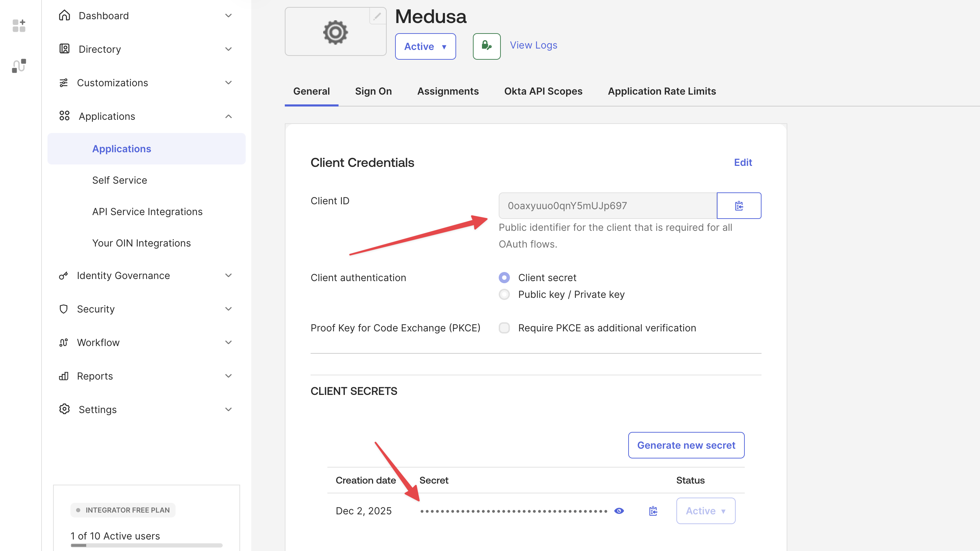Switch to the Okta API Scopes tab
The height and width of the screenshot is (551, 980).
tap(543, 91)
